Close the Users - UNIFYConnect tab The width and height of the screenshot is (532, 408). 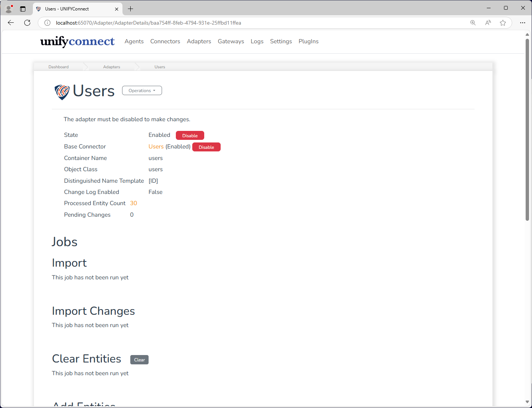(116, 9)
